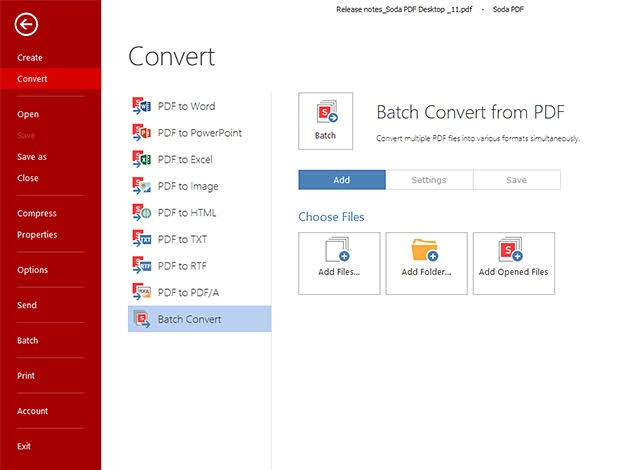Click the PDF to Excel label

tap(185, 160)
